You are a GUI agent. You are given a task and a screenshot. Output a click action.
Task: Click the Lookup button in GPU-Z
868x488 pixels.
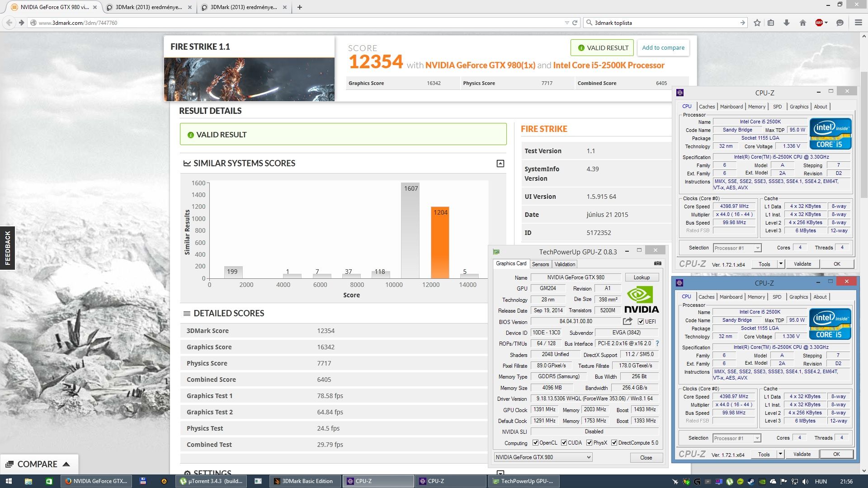(x=642, y=277)
